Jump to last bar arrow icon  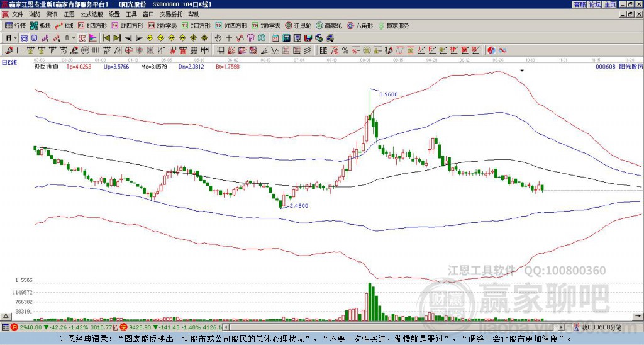click(x=117, y=38)
